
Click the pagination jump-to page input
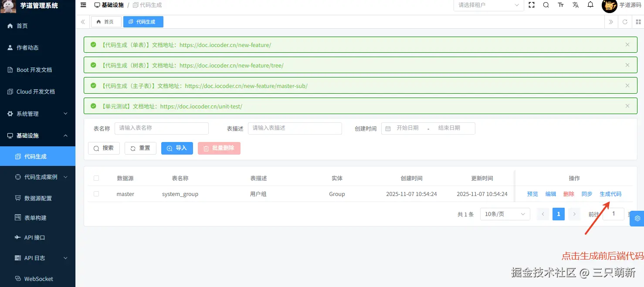point(613,214)
